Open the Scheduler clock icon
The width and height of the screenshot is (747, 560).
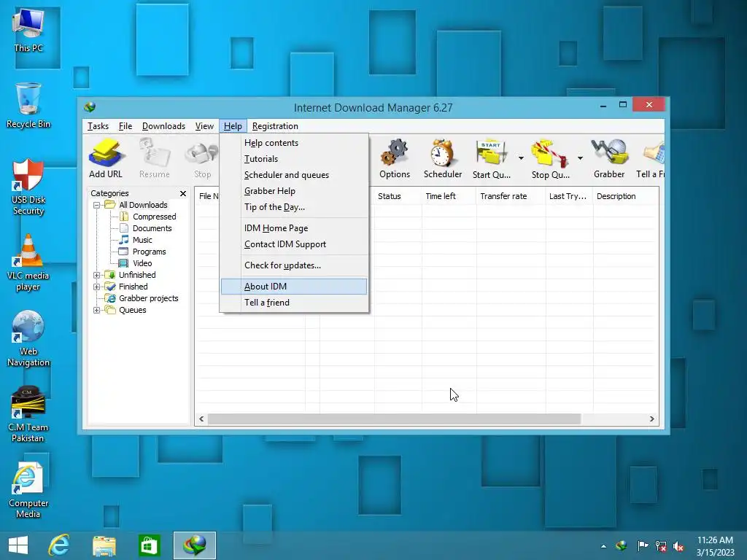pyautogui.click(x=443, y=158)
